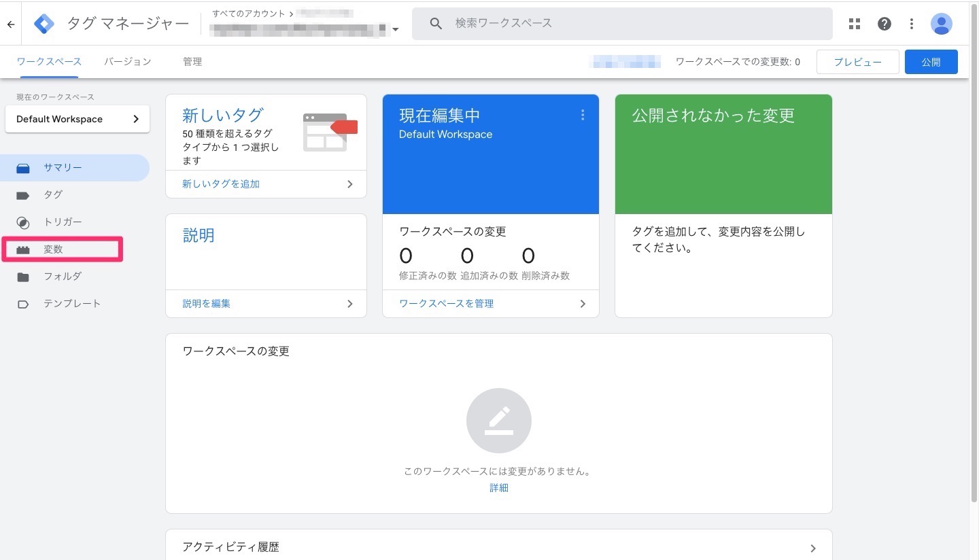Expand 説明を編集 chevron
This screenshot has height=560, width=979.
click(350, 304)
